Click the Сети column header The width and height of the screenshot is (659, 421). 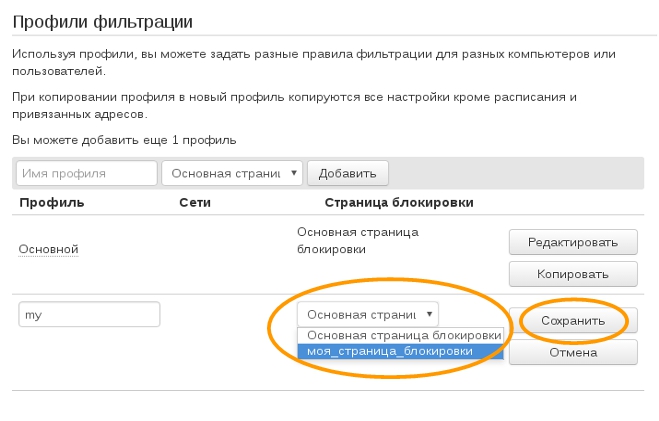coord(195,203)
